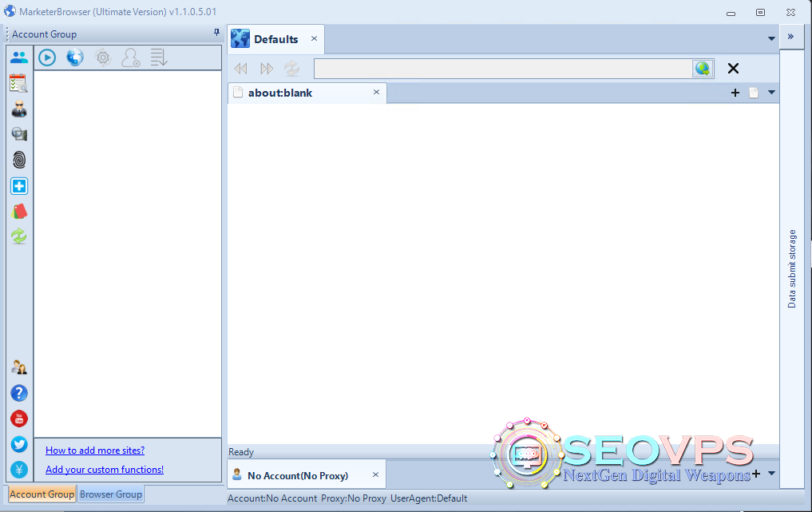
Task: Select the No Account(No Proxy) tab
Action: point(306,474)
